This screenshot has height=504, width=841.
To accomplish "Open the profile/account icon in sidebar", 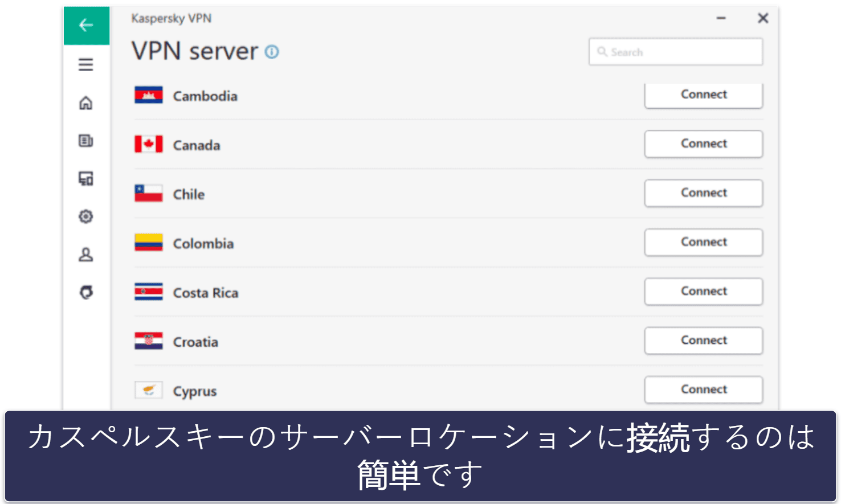I will coord(86,255).
